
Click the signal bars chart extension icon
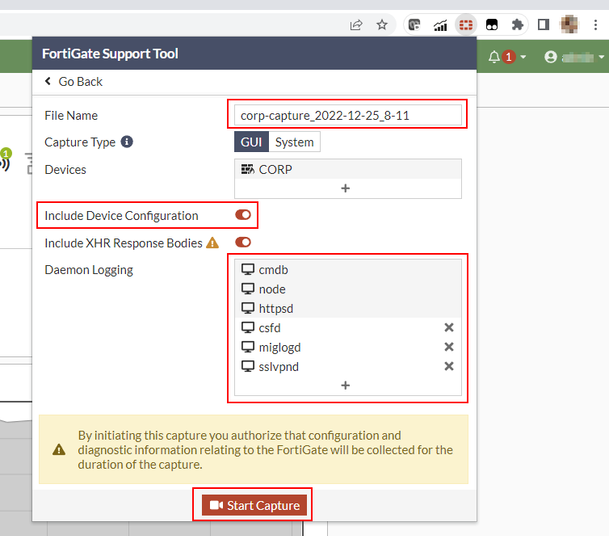[440, 25]
